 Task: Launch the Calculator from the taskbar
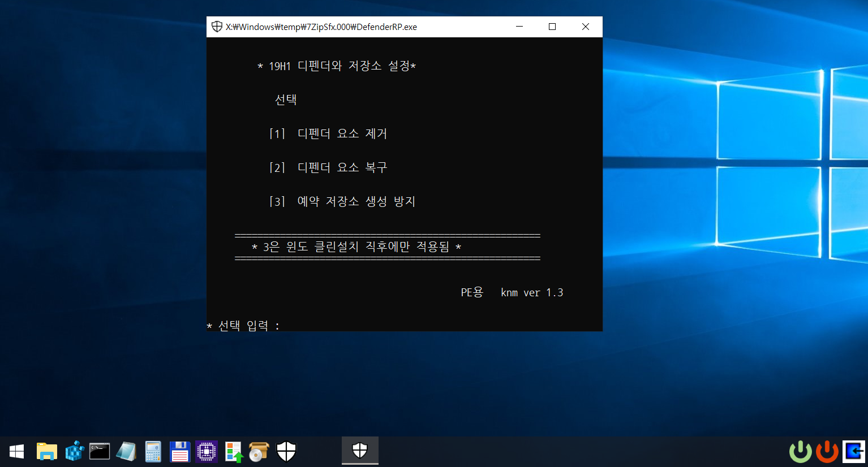coord(153,451)
